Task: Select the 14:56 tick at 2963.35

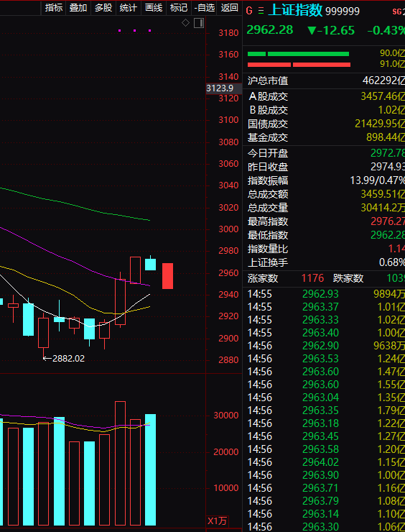Action: click(324, 411)
